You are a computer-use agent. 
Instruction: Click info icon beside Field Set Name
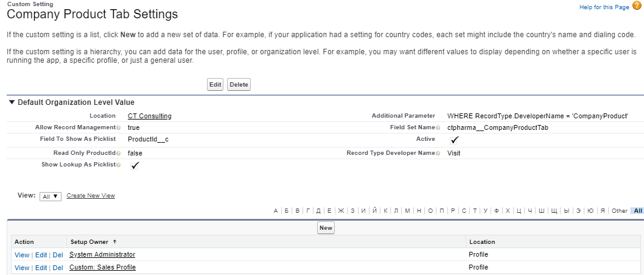point(438,127)
